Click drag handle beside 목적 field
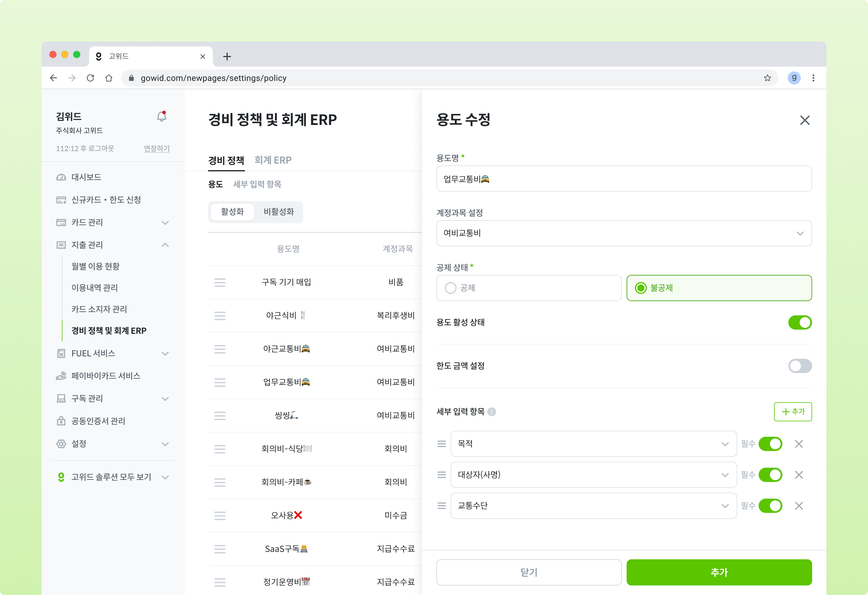 click(441, 444)
